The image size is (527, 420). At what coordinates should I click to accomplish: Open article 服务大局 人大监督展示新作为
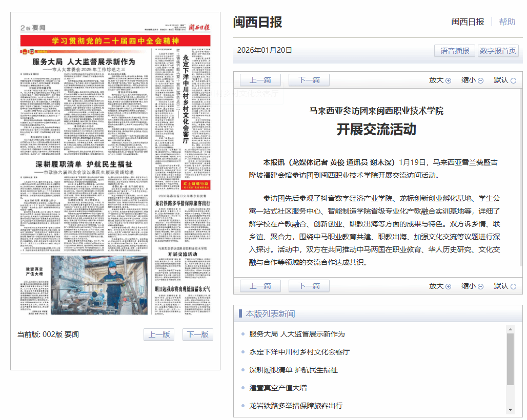pyautogui.click(x=297, y=334)
